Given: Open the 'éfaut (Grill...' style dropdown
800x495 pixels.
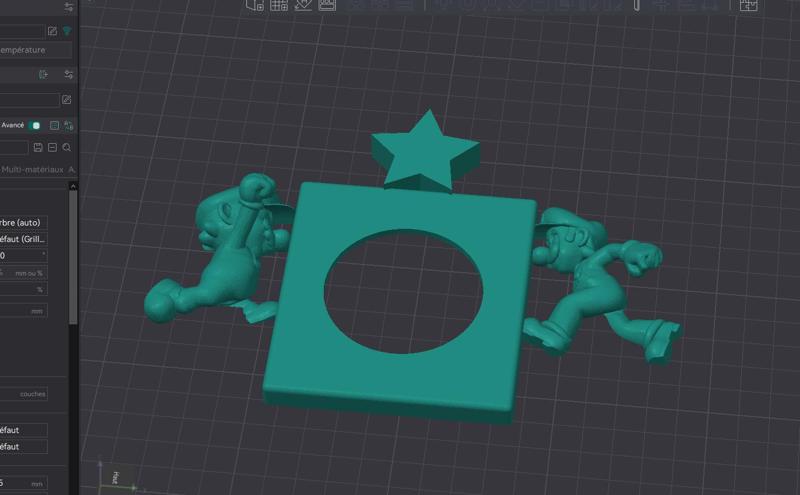Looking at the screenshot, I should [x=23, y=239].
